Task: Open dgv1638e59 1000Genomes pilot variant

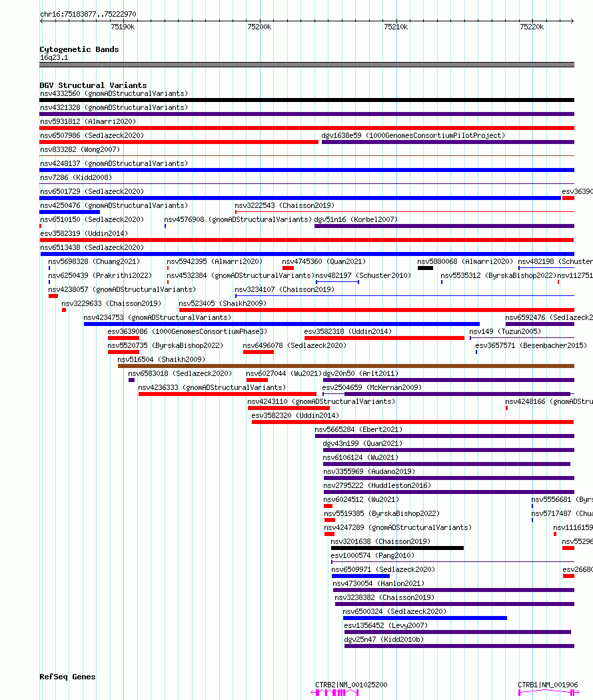Action: [x=413, y=136]
